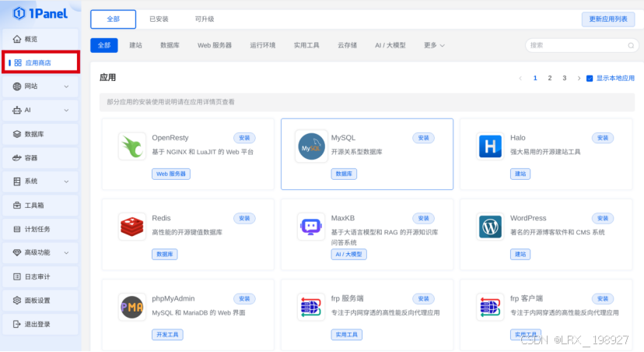The image size is (644, 352).
Task: Install Redis with its 安装 button
Action: point(244,218)
